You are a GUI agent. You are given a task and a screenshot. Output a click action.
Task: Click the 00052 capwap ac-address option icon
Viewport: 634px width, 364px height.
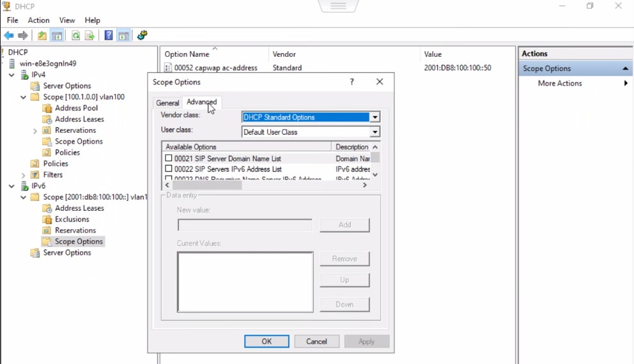click(x=168, y=68)
